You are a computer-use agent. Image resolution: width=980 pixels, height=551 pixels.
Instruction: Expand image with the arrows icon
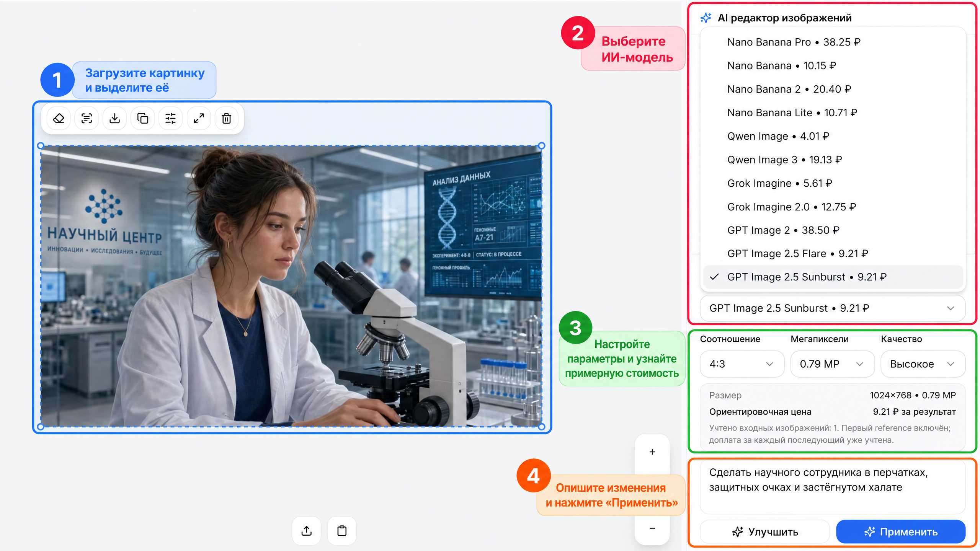pos(199,118)
